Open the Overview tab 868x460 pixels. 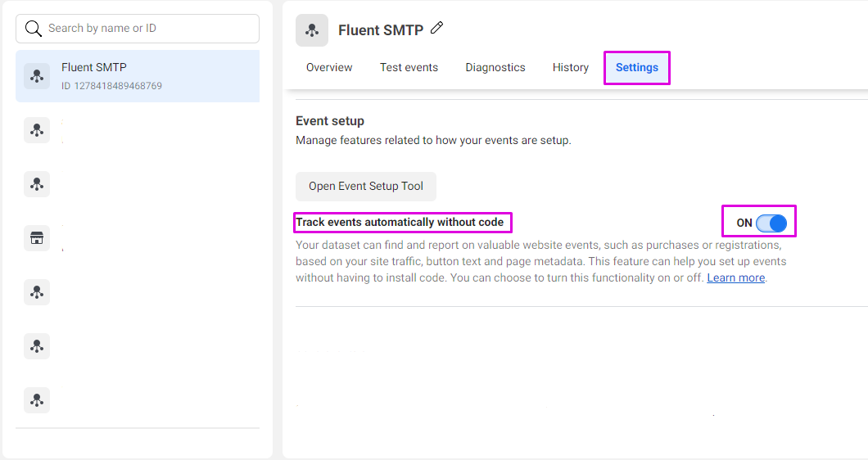329,67
